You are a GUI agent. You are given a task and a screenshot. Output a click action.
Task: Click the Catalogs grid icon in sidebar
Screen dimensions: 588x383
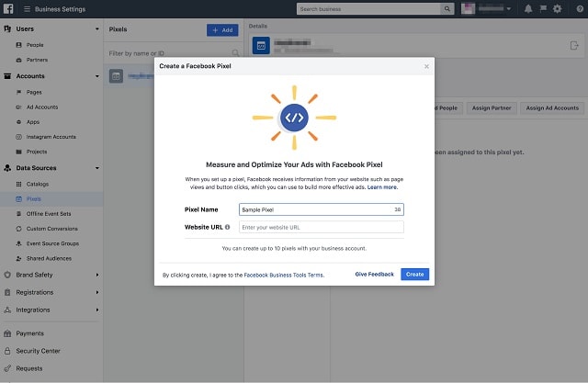coord(18,184)
